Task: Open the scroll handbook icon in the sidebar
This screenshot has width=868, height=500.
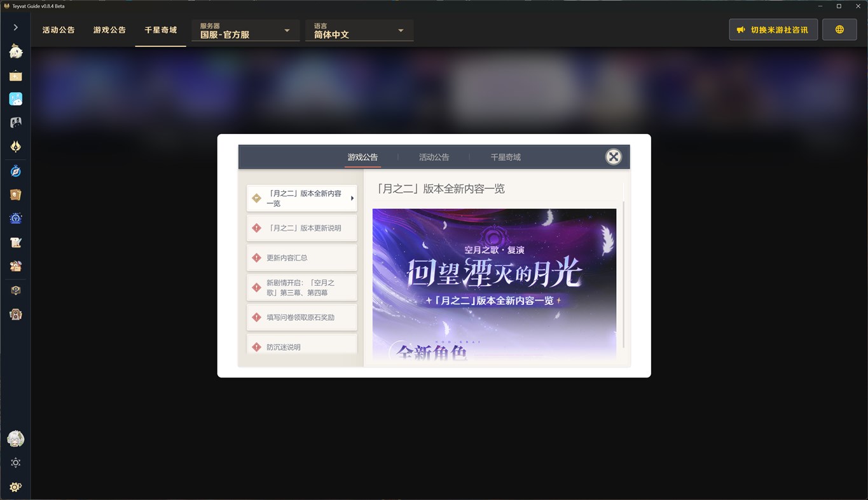Action: 15,194
